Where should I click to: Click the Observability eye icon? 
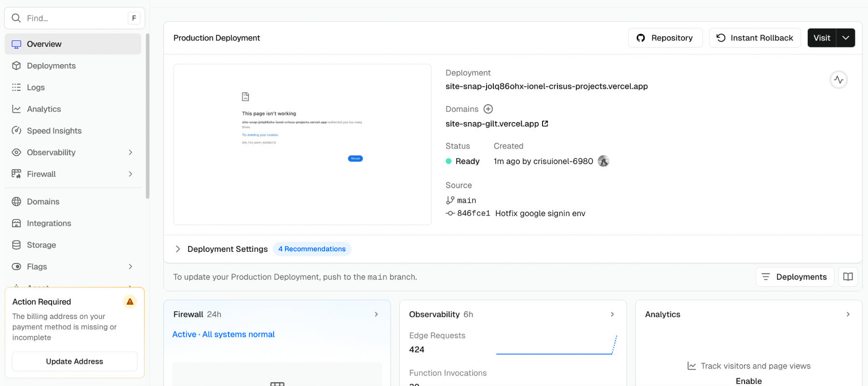16,152
